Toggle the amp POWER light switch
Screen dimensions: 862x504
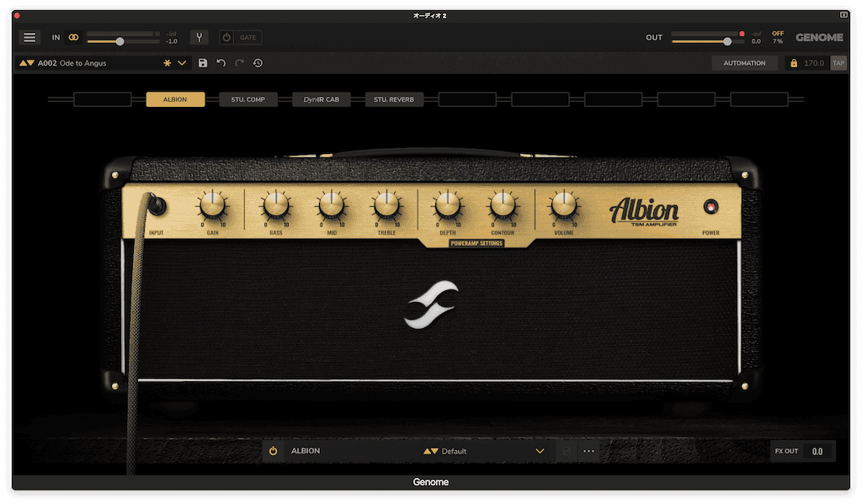pos(710,207)
